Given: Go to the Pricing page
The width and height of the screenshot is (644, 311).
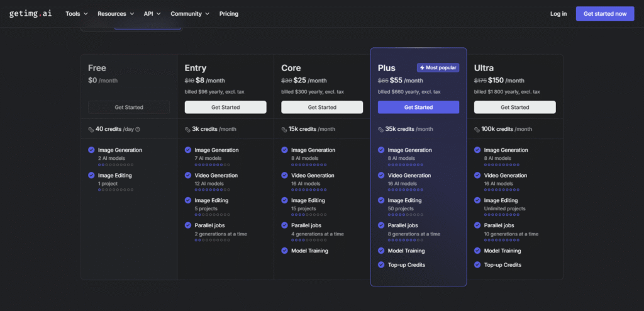Looking at the screenshot, I should point(229,14).
